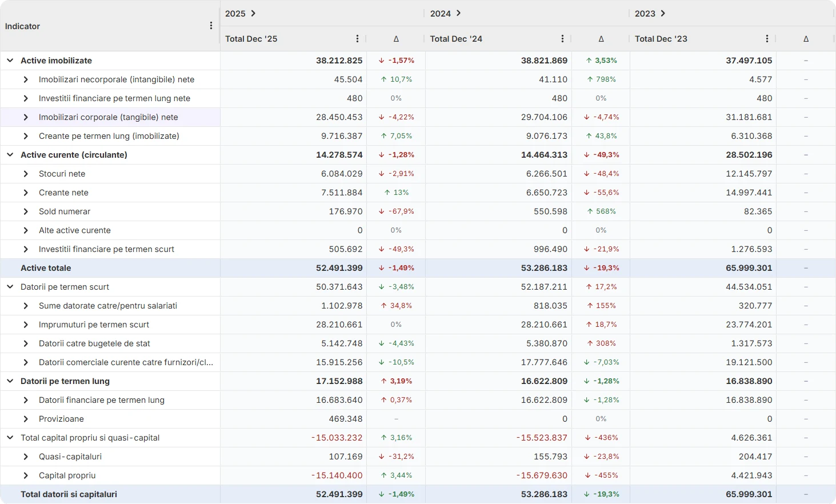This screenshot has width=836, height=504.
Task: Expand Imobilizari necorporale (intangibile) nete row
Action: coord(26,79)
